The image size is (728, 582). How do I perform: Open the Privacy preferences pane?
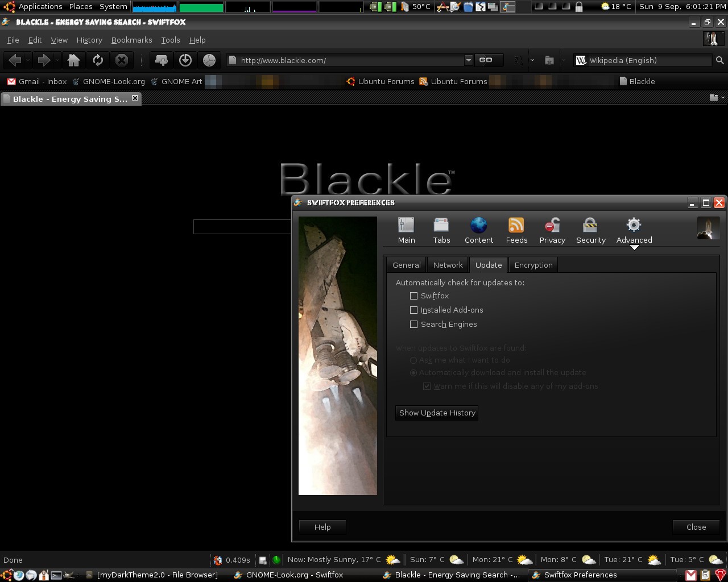tap(552, 231)
